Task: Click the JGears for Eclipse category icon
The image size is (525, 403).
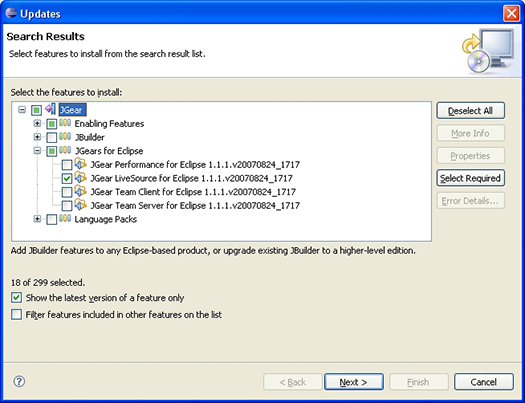Action: [x=65, y=150]
